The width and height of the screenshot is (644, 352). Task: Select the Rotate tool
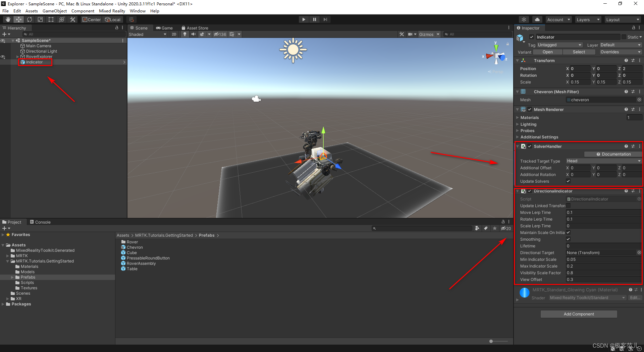pos(30,19)
